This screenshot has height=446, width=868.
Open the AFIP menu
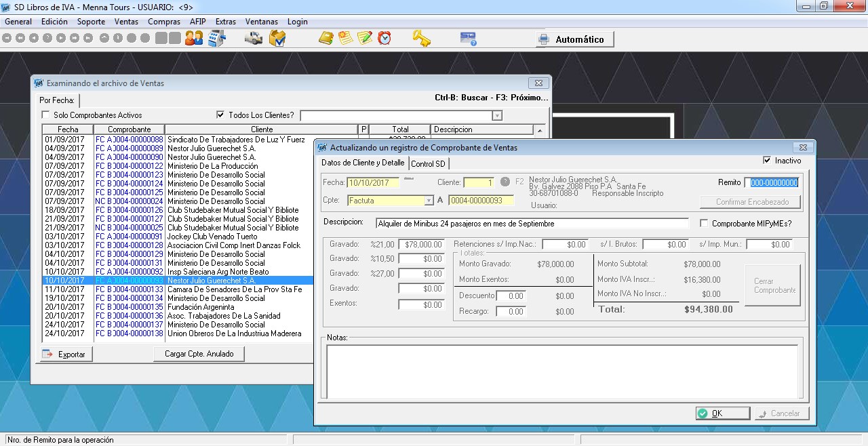tap(197, 22)
